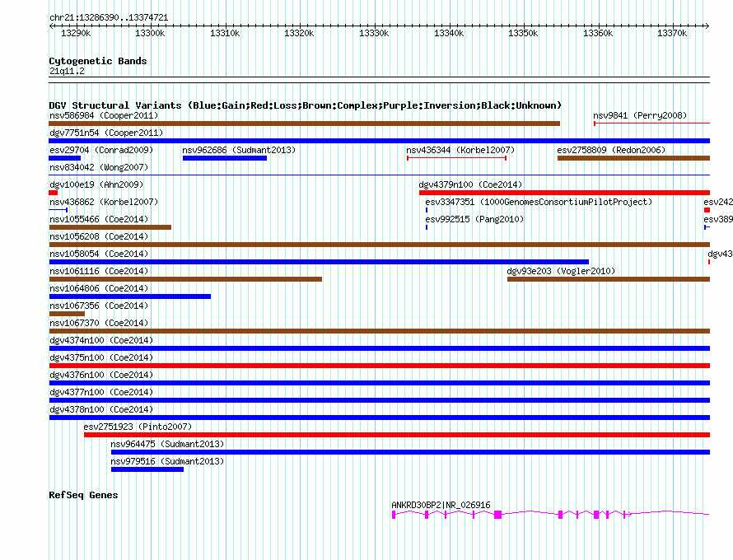
Task: Click the 13330k ruler tick label
Action: tap(374, 33)
